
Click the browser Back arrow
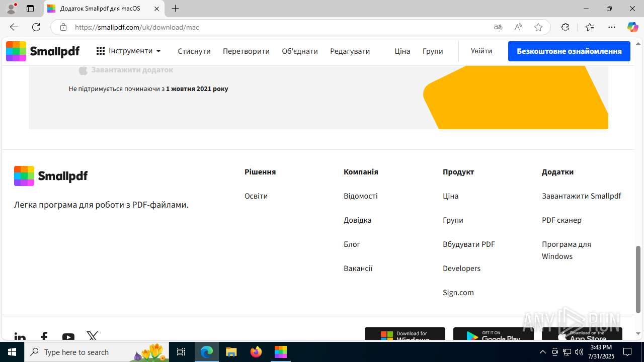tap(14, 27)
